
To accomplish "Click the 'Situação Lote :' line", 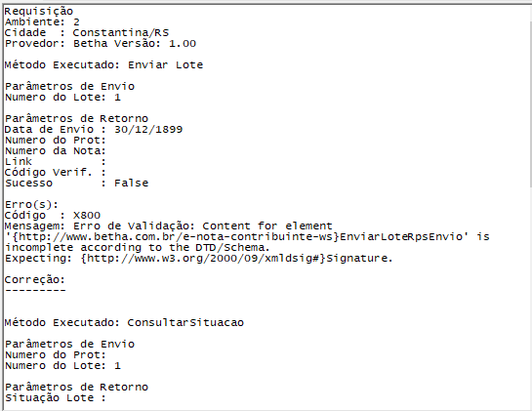I will tap(56, 397).
